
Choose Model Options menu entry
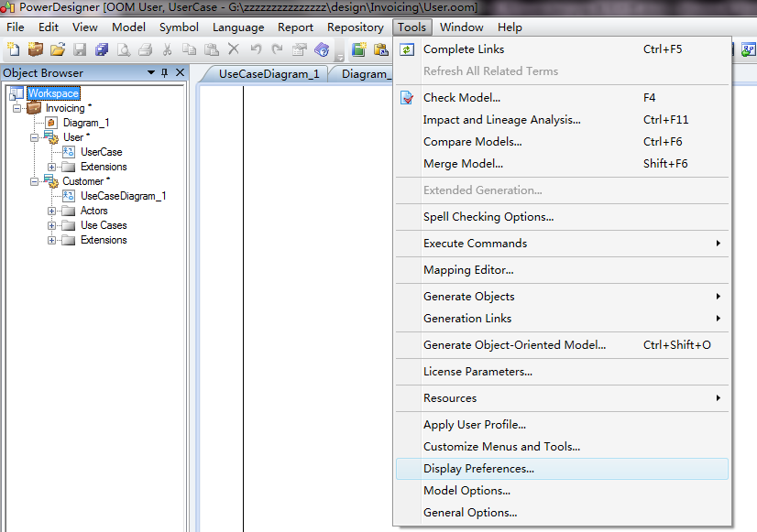(562, 491)
